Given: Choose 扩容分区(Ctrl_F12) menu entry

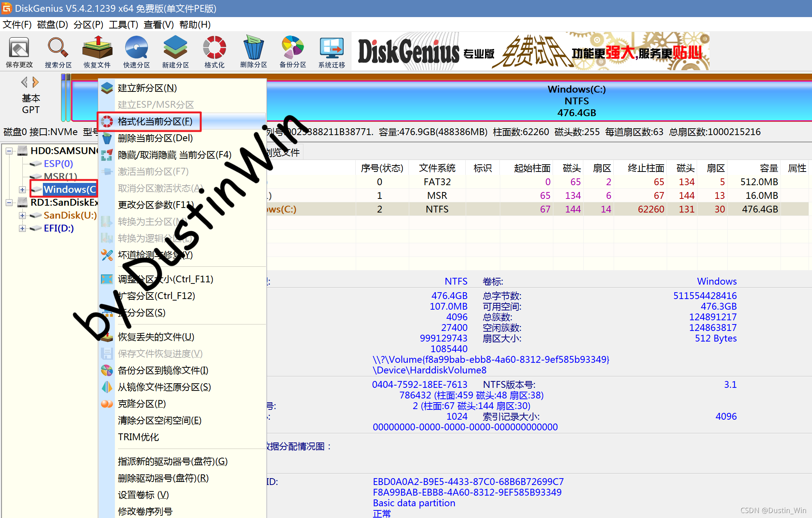Looking at the screenshot, I should tap(182, 296).
